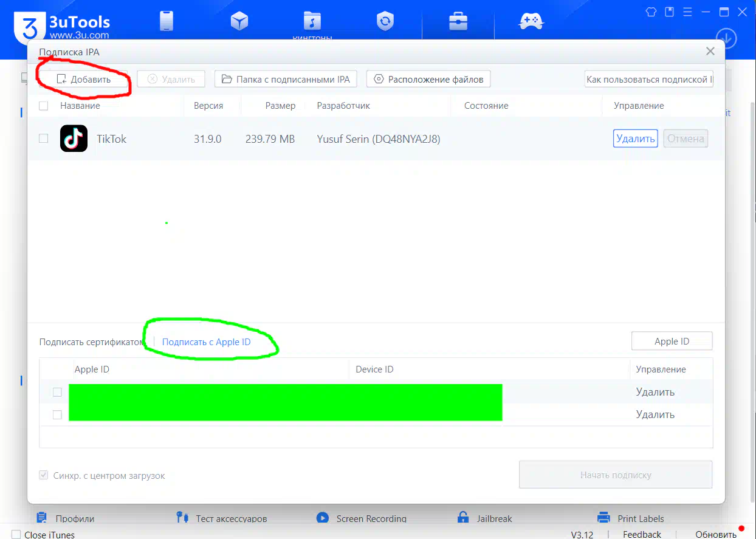Click Удалить in first Apple ID row
Screen dimensions: 756x539
pyautogui.click(x=655, y=392)
